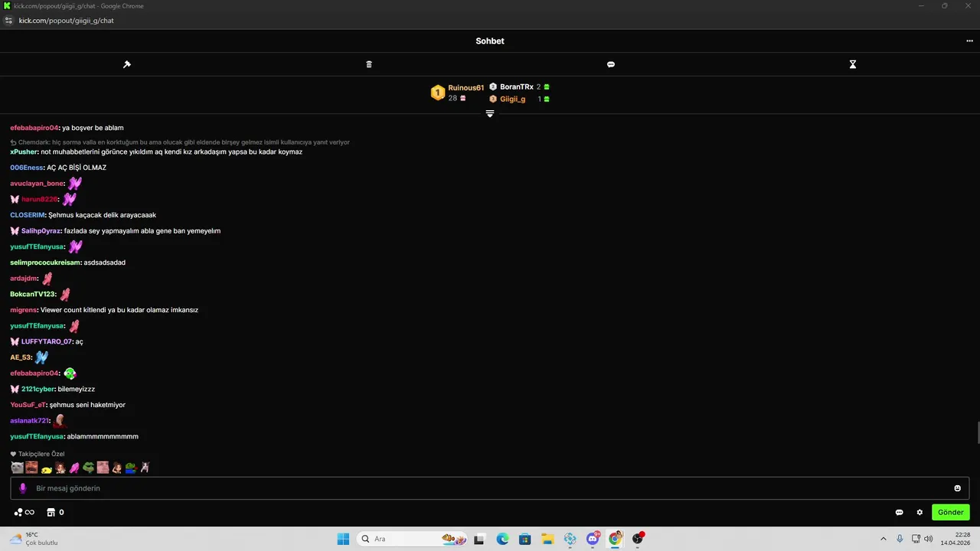Click pink emote in ardajdm's message
Viewport: 980px width, 551px height.
tap(47, 279)
